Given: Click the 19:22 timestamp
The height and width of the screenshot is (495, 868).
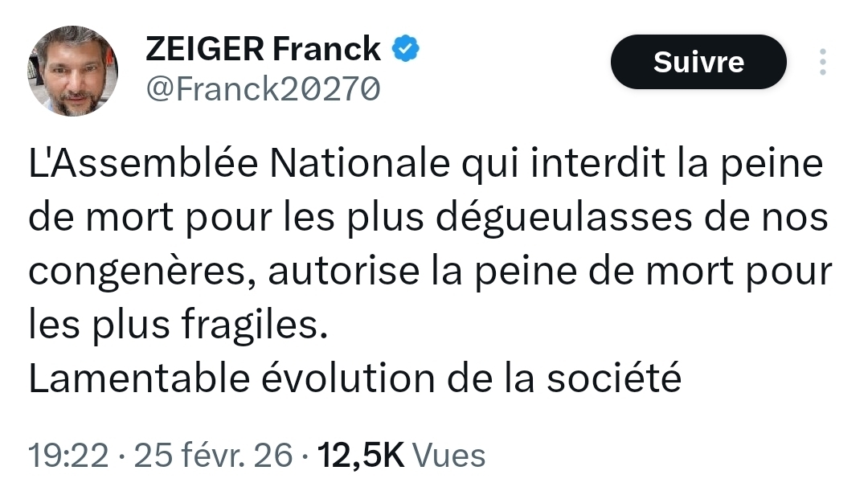Looking at the screenshot, I should [x=68, y=456].
